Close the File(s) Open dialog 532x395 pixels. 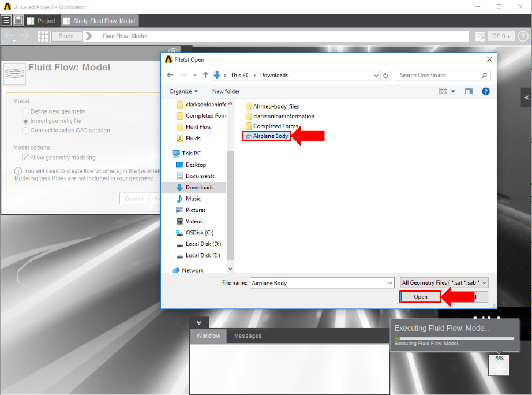coord(489,59)
